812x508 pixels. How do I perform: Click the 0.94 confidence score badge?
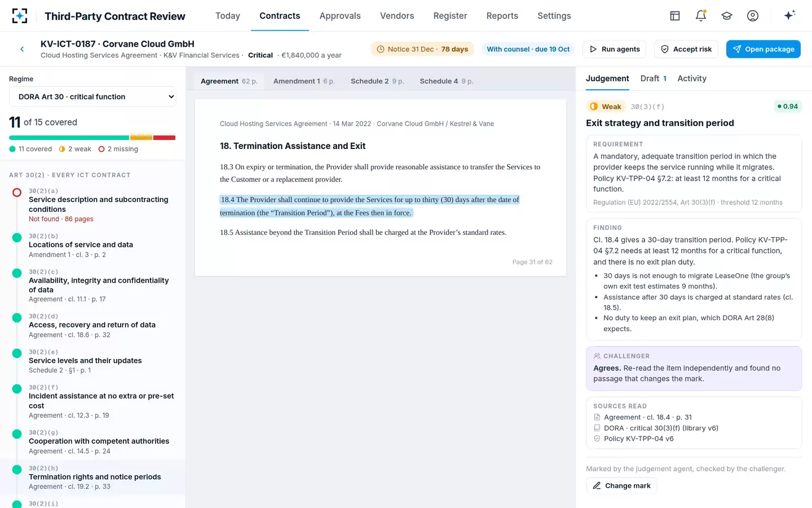point(788,106)
